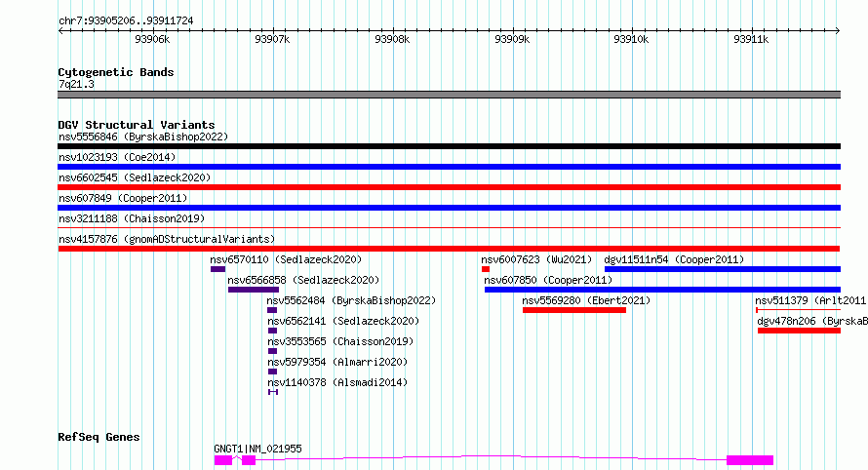Select the small purple nsv5979354 block
This screenshot has height=470, width=868.
(x=272, y=372)
